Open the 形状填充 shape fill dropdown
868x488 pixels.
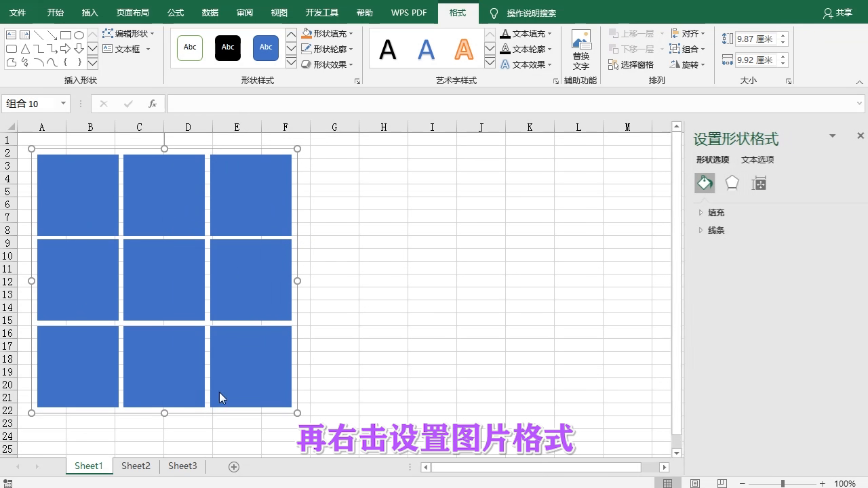328,33
